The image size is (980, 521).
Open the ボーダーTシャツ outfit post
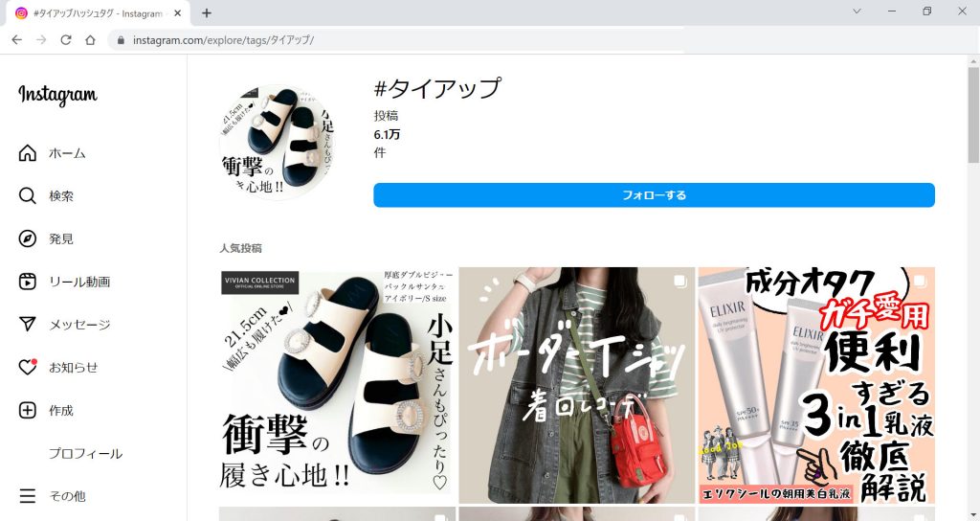[x=576, y=385]
